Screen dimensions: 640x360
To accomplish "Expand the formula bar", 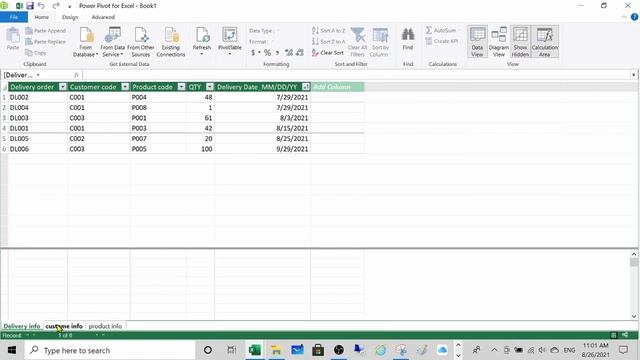I will point(633,75).
